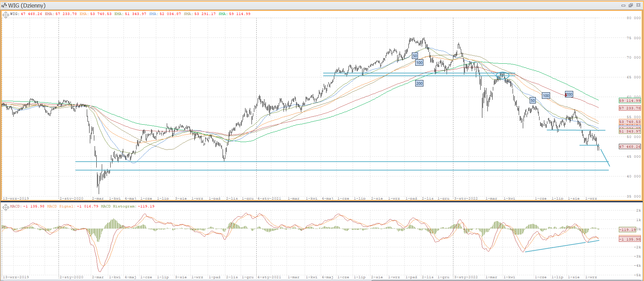Restore down the WIG chart window
This screenshot has height=281, width=644.
point(630,5)
